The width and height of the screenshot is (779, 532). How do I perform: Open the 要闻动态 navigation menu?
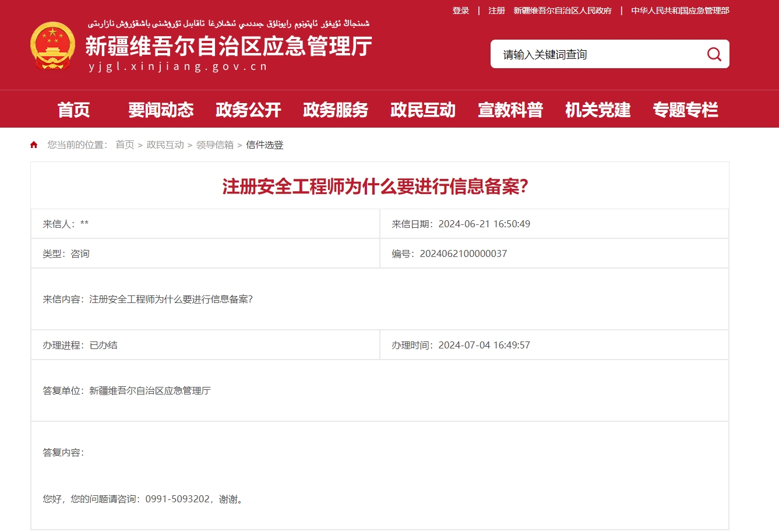click(x=161, y=110)
